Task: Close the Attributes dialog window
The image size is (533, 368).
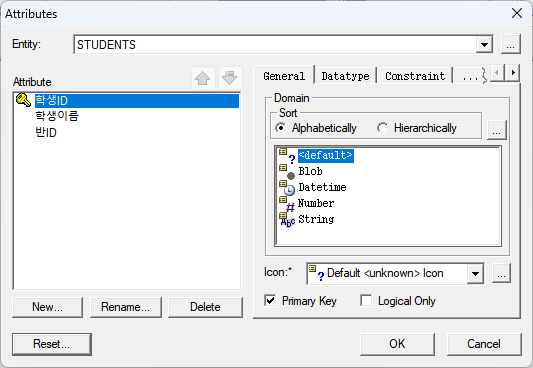Action: coord(517,13)
